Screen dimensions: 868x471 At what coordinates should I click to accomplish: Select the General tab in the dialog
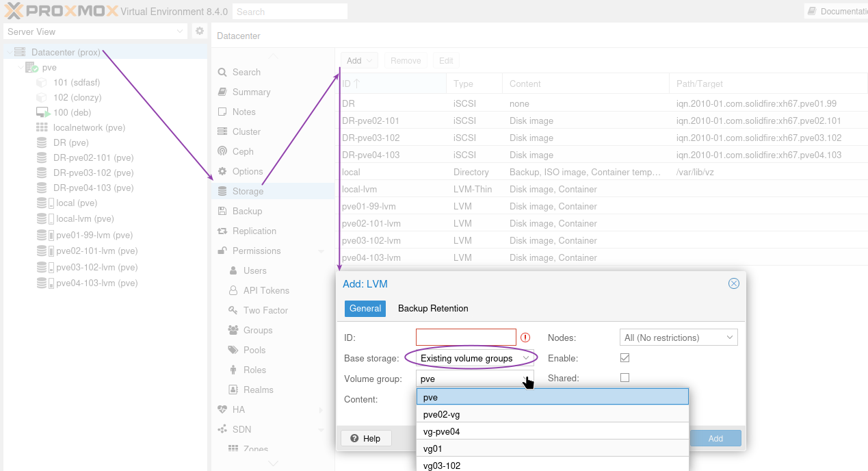[x=365, y=309]
